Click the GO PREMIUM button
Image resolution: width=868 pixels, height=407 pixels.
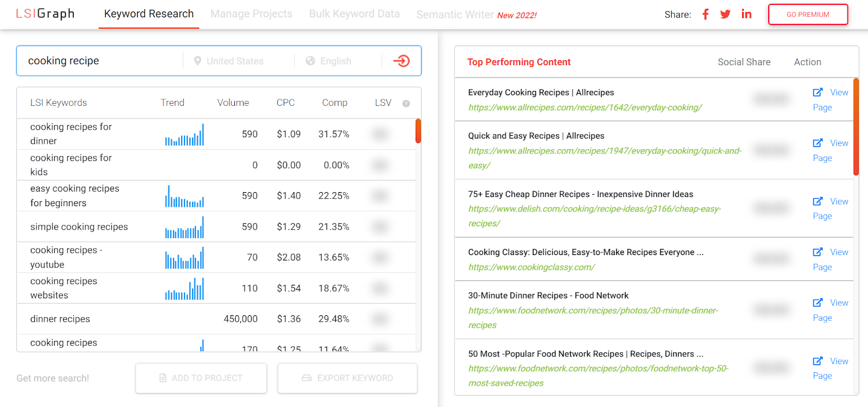click(x=808, y=15)
